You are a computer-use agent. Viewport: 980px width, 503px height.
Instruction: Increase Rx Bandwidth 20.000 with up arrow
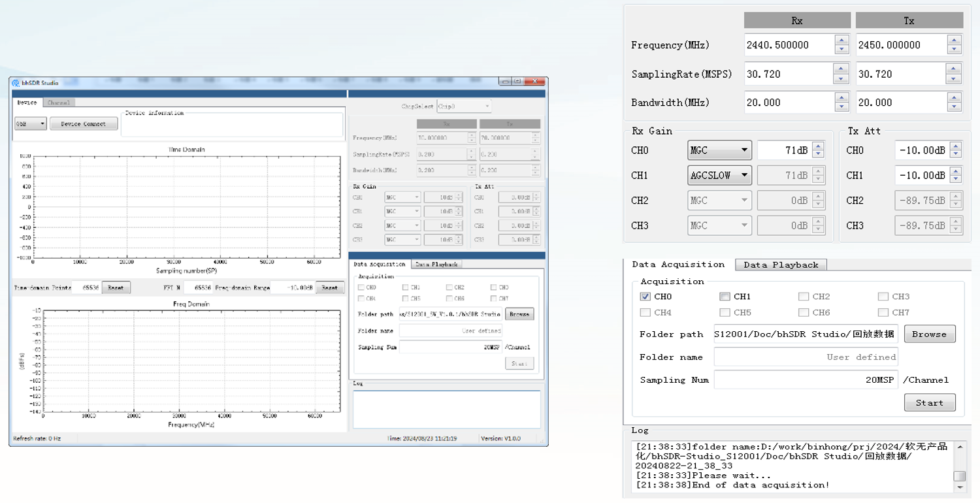842,97
